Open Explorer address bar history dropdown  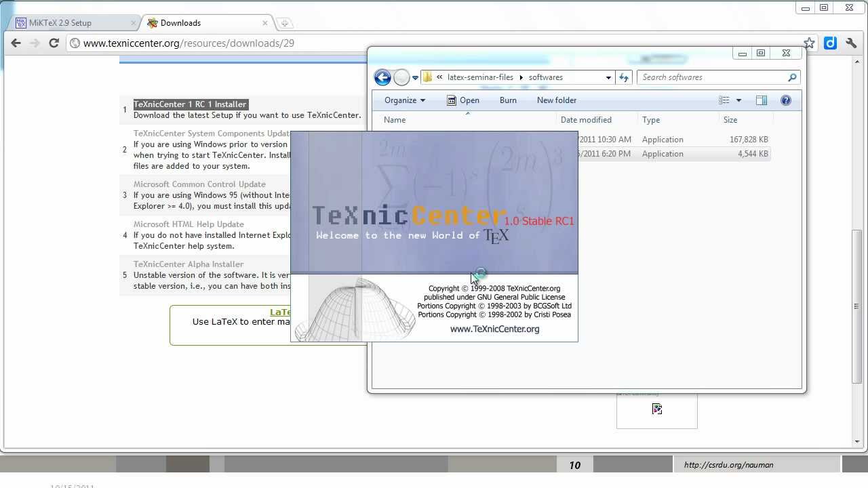(608, 77)
